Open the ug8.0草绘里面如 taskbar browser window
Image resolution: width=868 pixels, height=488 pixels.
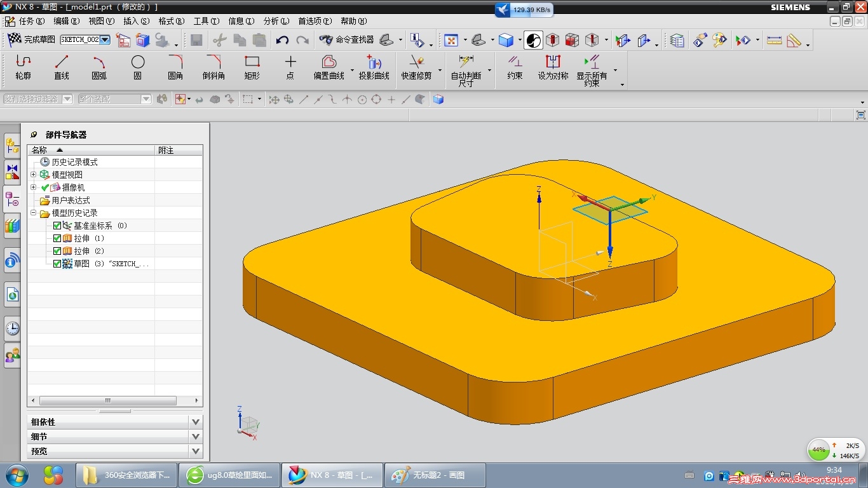pyautogui.click(x=229, y=475)
